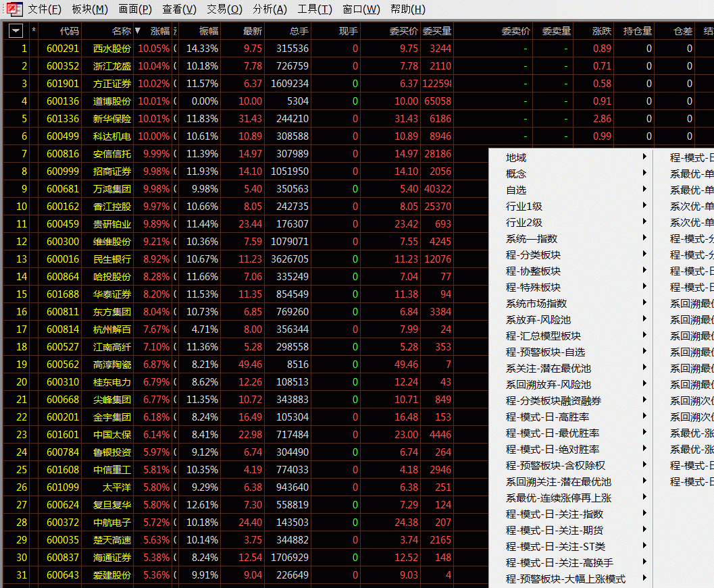
Task: Select stock 方正证券 row
Action: (112, 84)
